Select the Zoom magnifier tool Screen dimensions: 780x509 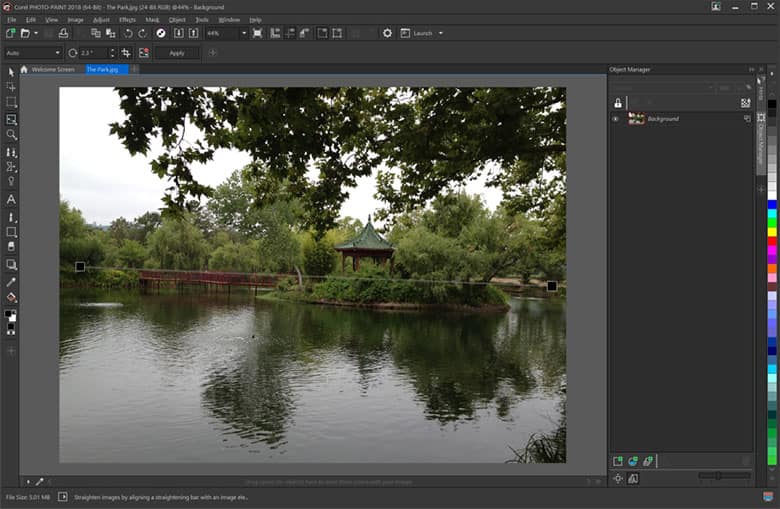11,134
